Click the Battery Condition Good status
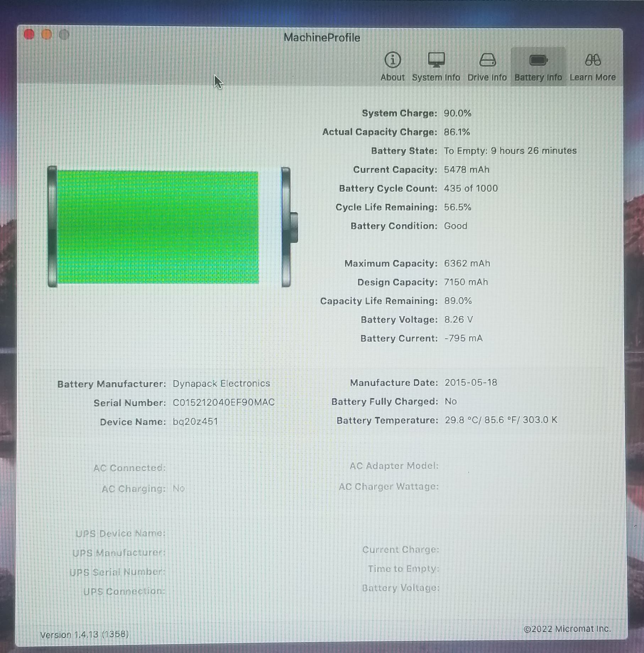The width and height of the screenshot is (644, 653). pyautogui.click(x=455, y=226)
